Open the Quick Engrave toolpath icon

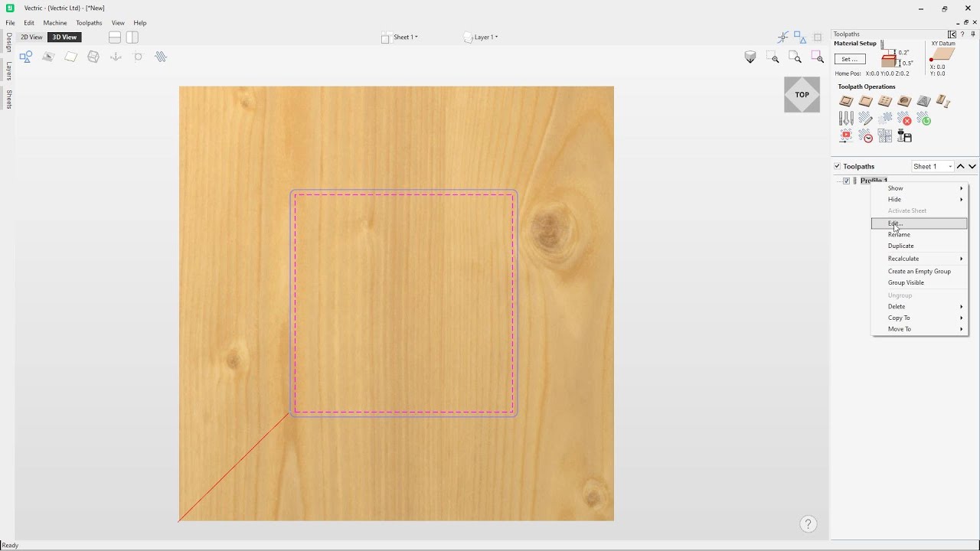coord(923,101)
